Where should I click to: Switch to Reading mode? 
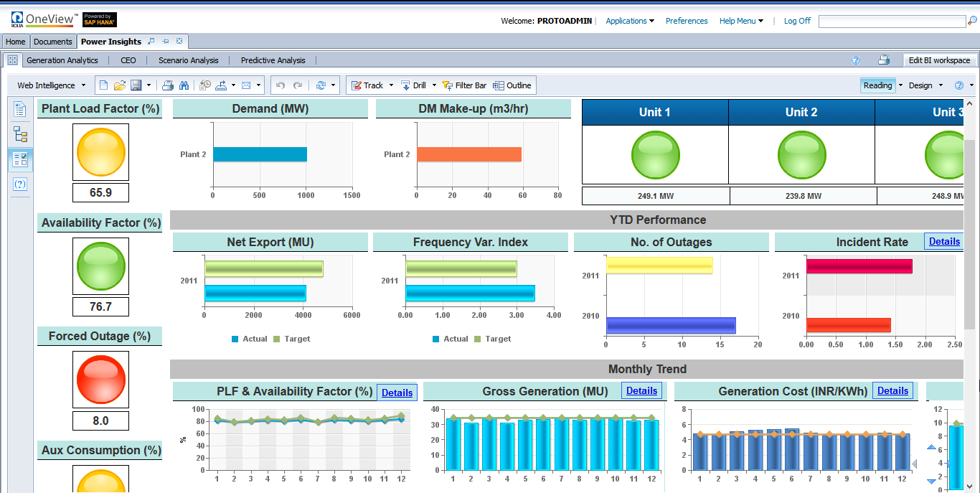(x=877, y=85)
